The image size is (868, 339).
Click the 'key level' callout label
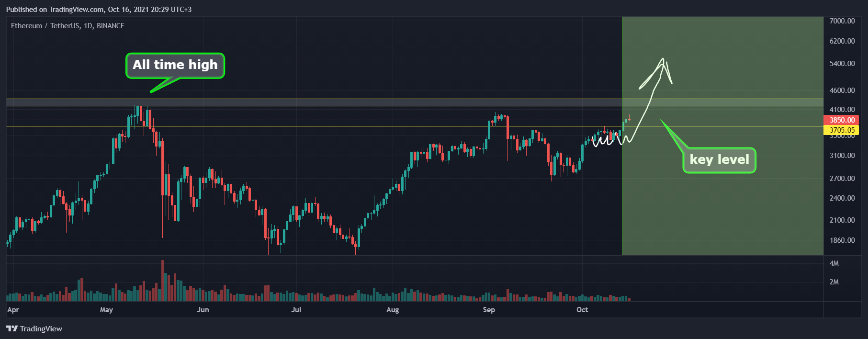pyautogui.click(x=719, y=160)
